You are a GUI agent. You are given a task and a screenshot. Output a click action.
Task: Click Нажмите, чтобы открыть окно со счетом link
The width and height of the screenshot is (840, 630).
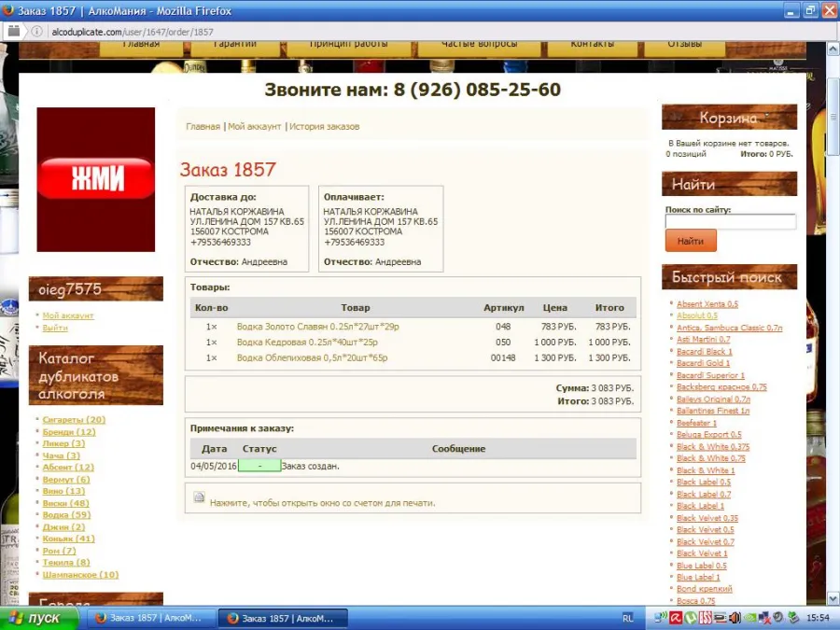[323, 503]
